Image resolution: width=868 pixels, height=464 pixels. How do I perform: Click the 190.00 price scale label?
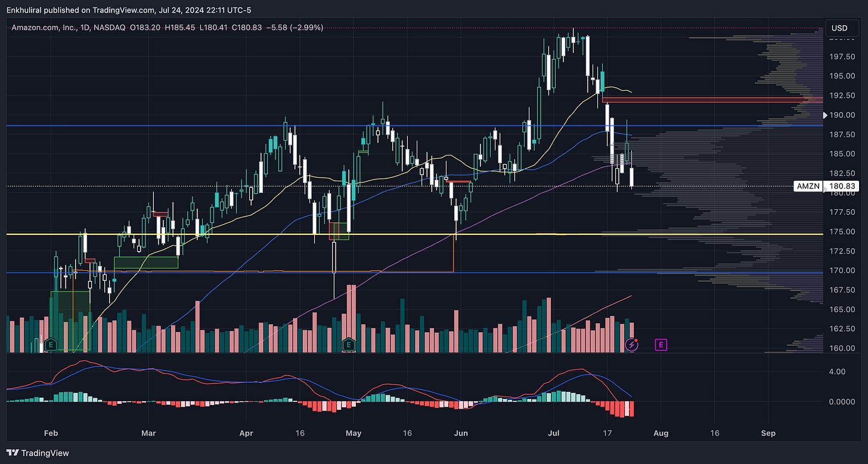[842, 115]
